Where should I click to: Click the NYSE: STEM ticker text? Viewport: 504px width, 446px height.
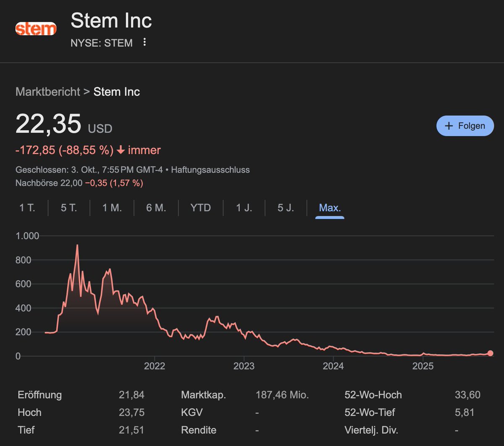click(x=102, y=43)
